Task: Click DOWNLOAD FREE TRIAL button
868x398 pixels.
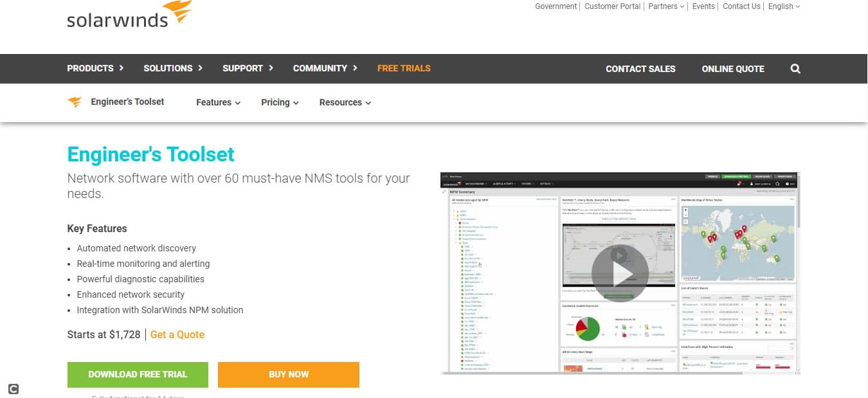Action: [138, 374]
